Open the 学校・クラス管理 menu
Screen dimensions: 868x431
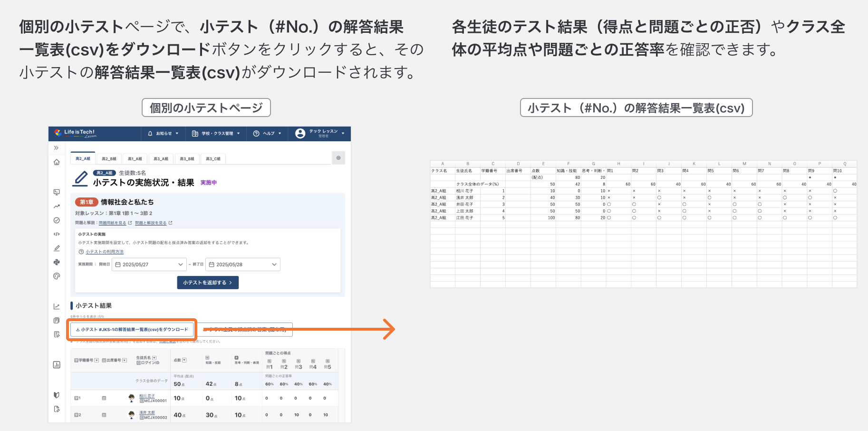[216, 134]
